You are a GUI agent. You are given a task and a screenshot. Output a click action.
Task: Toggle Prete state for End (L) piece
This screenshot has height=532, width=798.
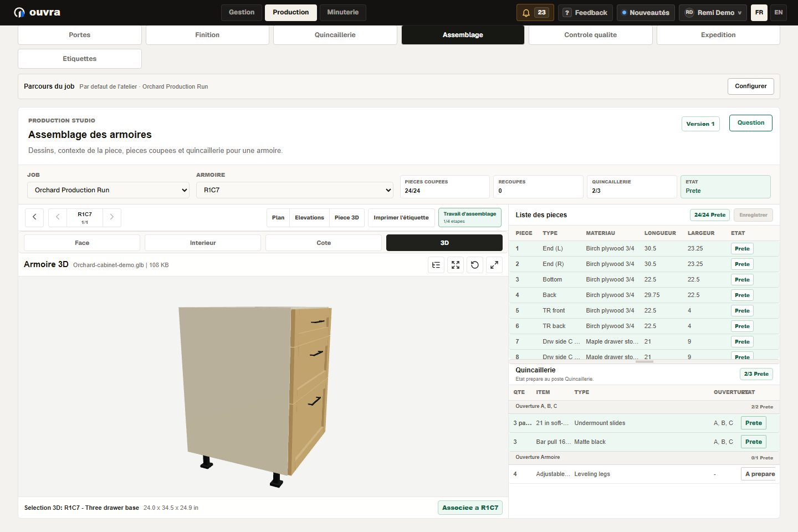[x=742, y=249]
